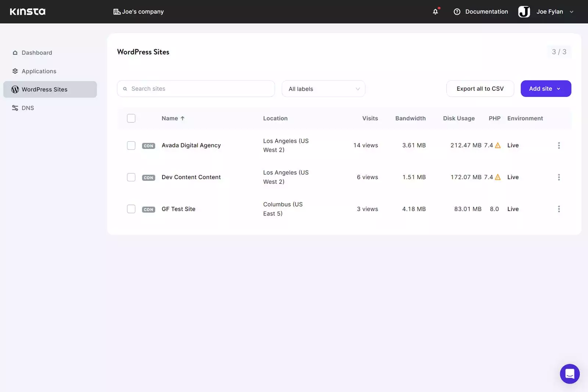The image size is (588, 392).
Task: Open the notifications bell
Action: [x=435, y=12]
